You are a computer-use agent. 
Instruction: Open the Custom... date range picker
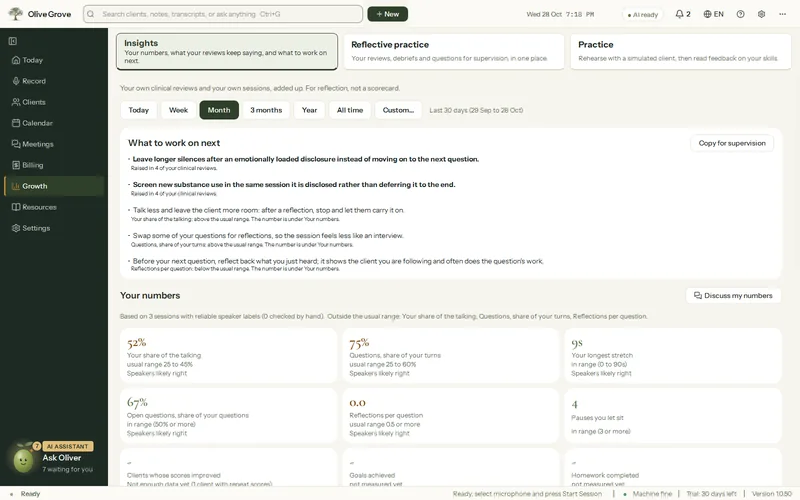[398, 110]
